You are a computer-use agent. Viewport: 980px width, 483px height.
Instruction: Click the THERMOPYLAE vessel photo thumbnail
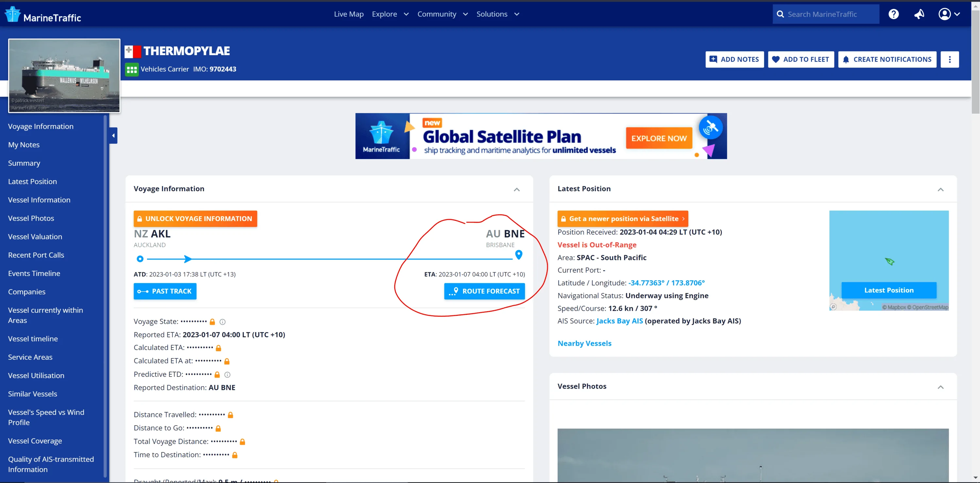click(x=64, y=76)
